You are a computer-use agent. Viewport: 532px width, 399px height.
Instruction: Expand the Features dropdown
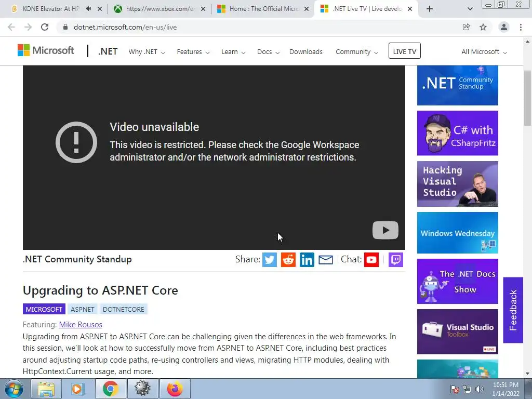pos(193,52)
